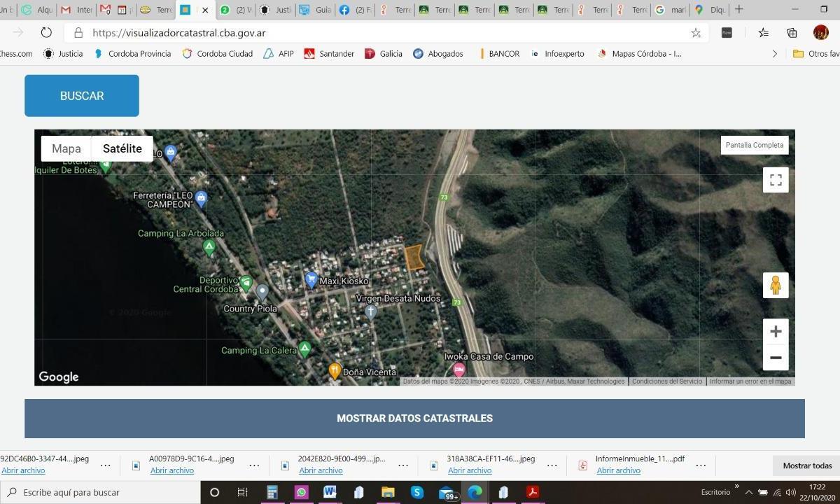Click the Maxi Kiosko shopping marker

coord(311,279)
